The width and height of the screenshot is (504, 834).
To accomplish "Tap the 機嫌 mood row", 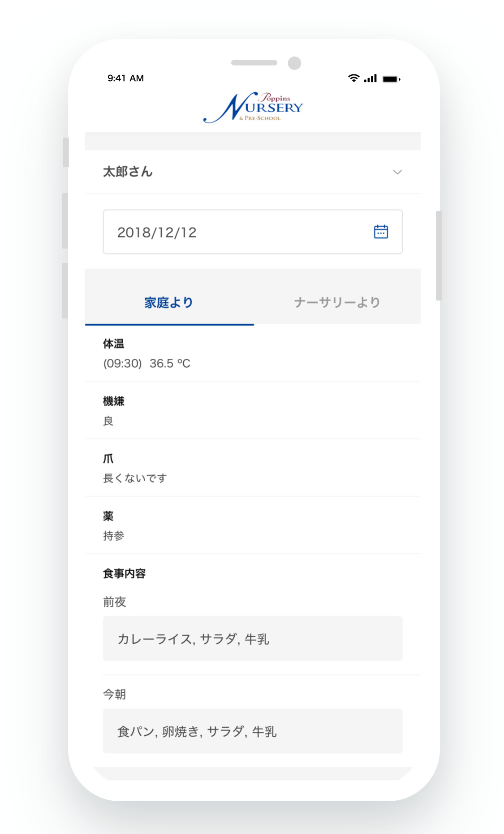I will pyautogui.click(x=253, y=410).
